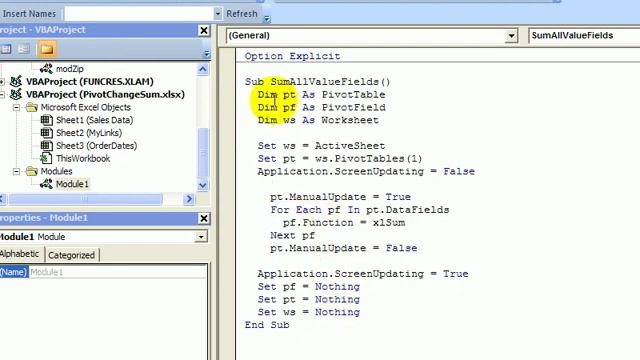Close the Project - VBAProject panel
The height and width of the screenshot is (360, 640).
tap(203, 30)
